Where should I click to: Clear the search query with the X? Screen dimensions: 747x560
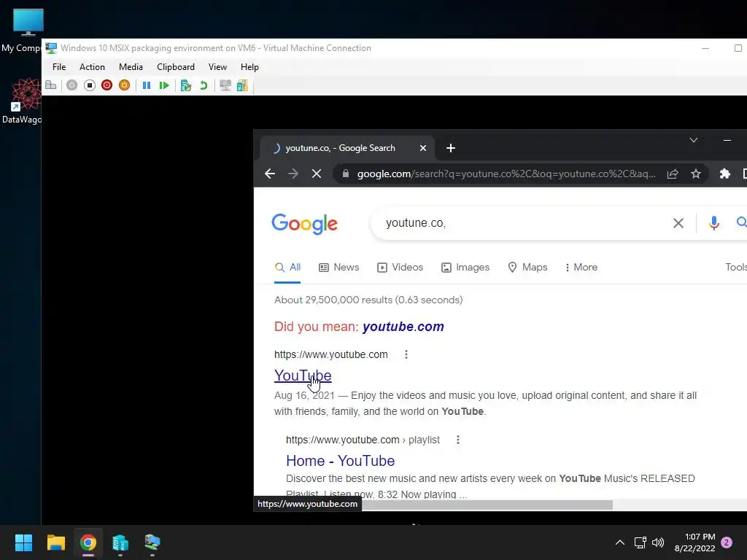pos(678,223)
